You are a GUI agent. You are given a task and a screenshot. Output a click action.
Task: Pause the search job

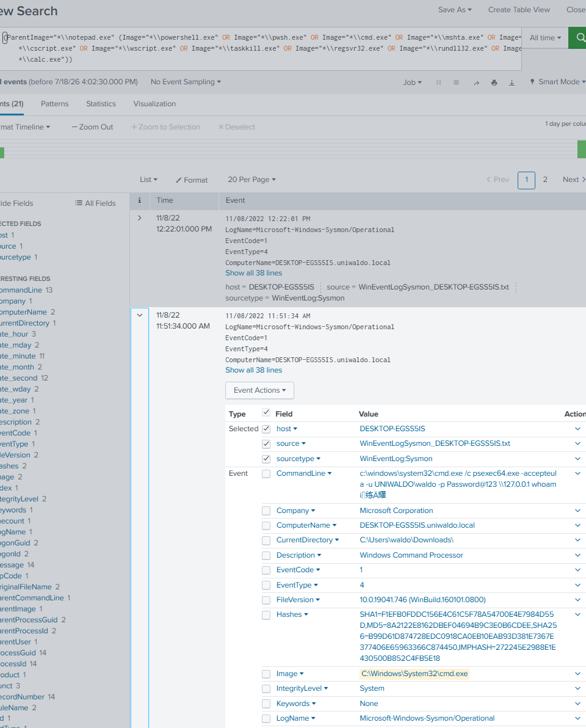438,82
